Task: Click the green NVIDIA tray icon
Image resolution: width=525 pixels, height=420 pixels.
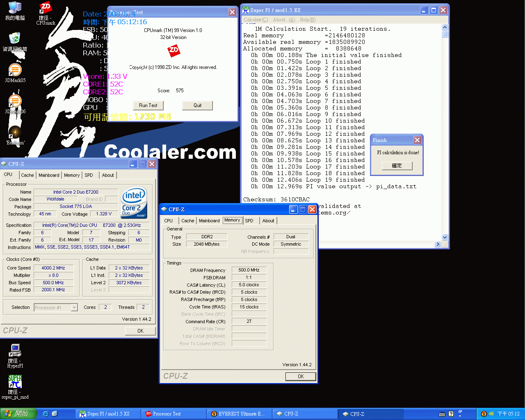Action: click(491, 414)
